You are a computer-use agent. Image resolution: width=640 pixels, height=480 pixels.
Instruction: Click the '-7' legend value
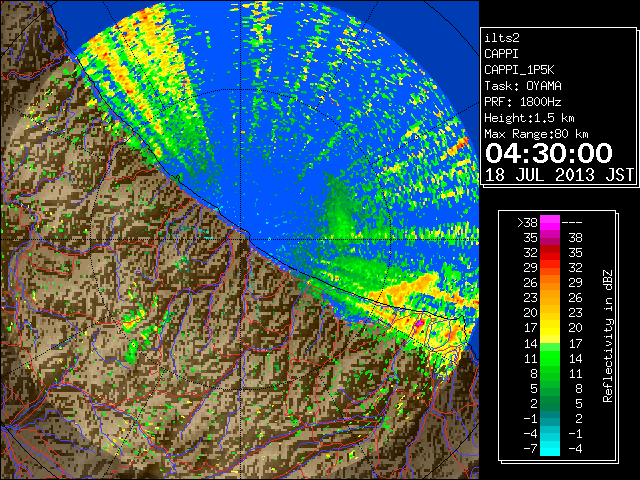coord(530,449)
